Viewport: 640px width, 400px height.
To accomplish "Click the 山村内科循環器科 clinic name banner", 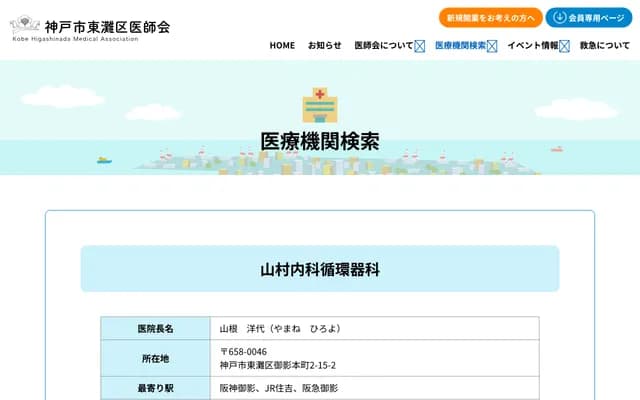I will pyautogui.click(x=320, y=270).
